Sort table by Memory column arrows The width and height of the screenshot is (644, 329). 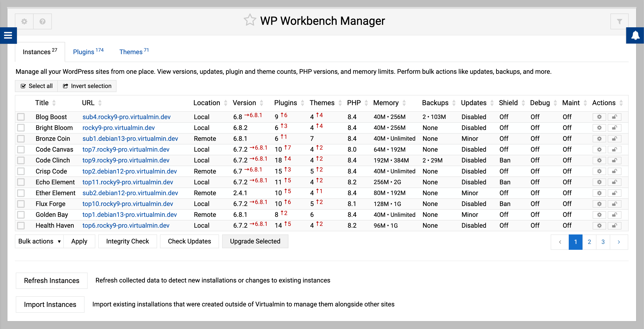coord(404,103)
